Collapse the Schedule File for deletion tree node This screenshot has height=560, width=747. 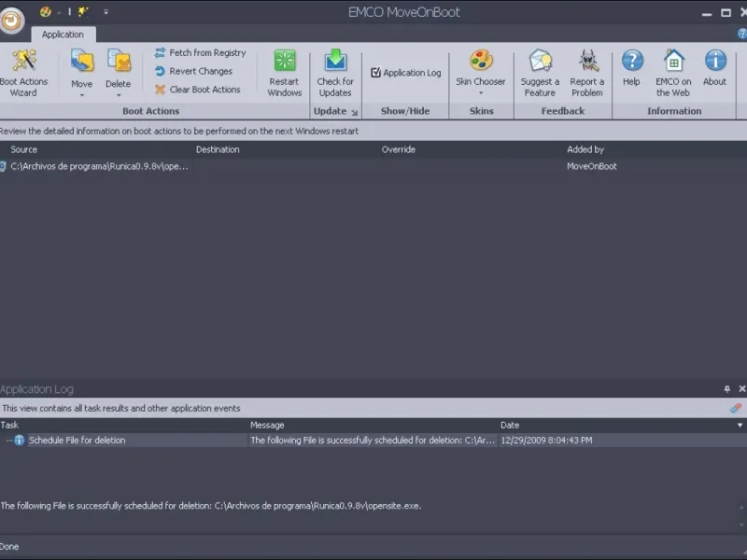7,441
